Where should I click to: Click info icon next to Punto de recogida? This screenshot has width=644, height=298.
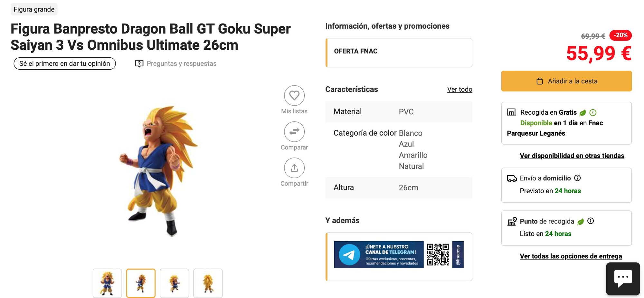[x=591, y=221]
